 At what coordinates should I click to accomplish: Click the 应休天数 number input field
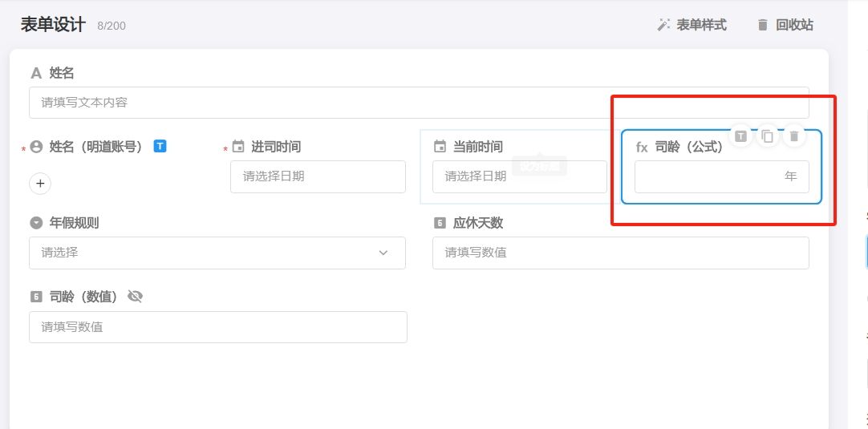pos(621,253)
